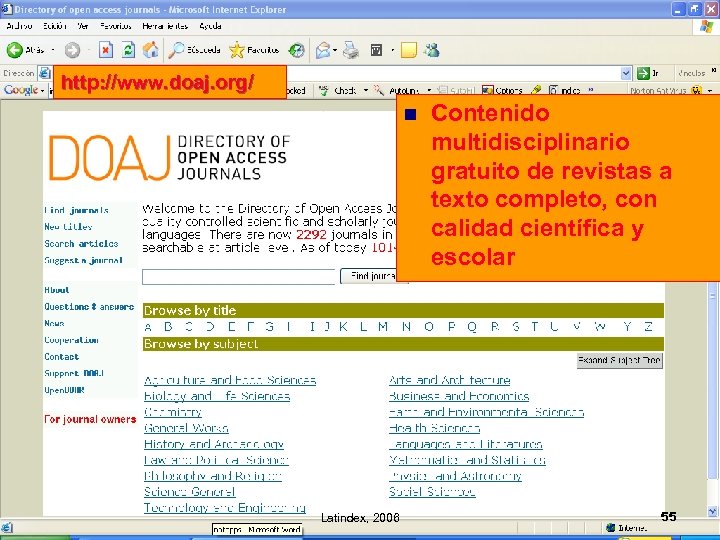720x540 pixels.
Task: Refresh the page with the green arrows icon
Action: [128, 50]
